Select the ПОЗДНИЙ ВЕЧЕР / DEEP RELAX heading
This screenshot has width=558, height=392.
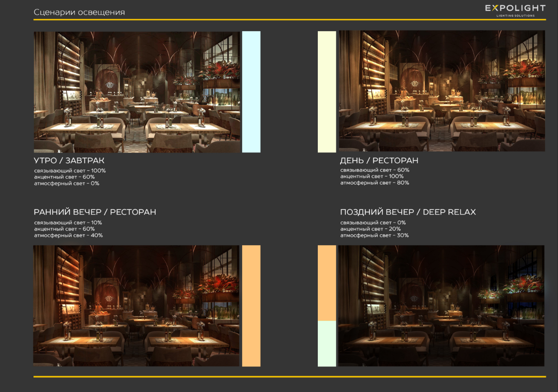[408, 212]
